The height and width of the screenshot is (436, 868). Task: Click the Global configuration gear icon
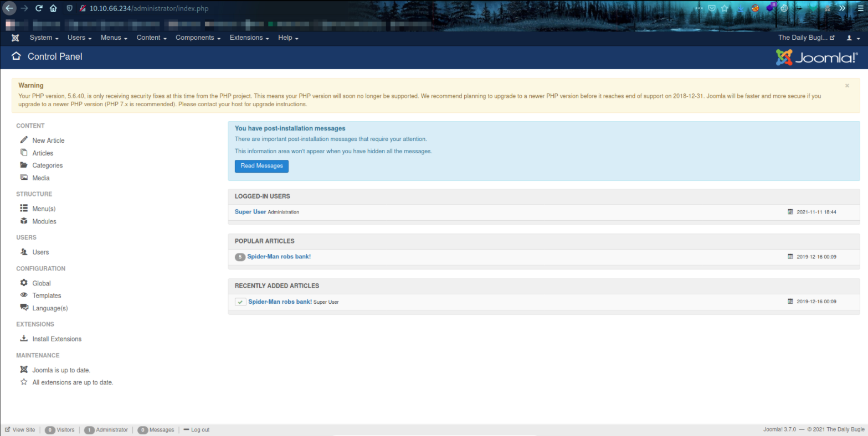point(24,283)
